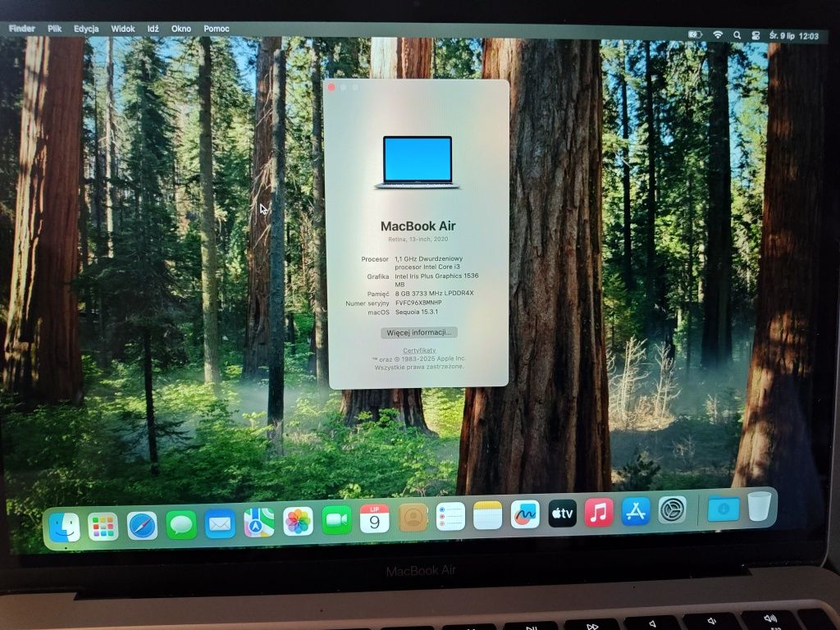Open Mail app in the Dock
This screenshot has width=840, height=630.
click(220, 523)
